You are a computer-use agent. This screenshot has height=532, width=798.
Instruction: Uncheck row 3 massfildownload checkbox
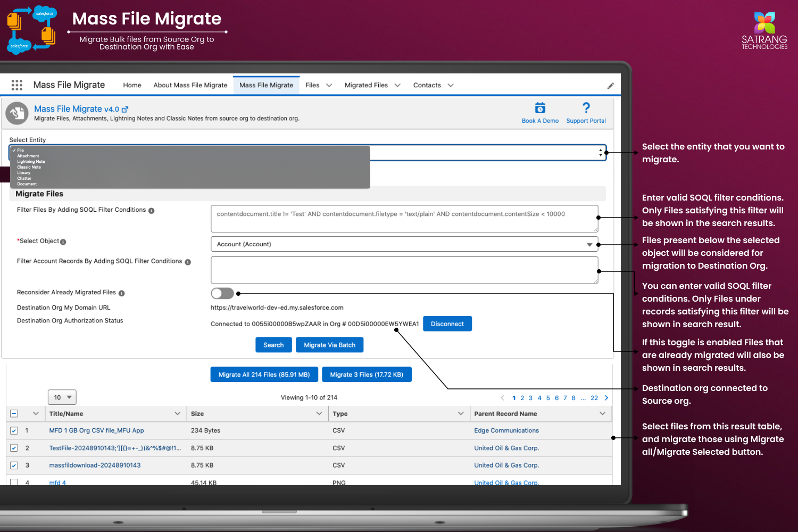pyautogui.click(x=14, y=465)
